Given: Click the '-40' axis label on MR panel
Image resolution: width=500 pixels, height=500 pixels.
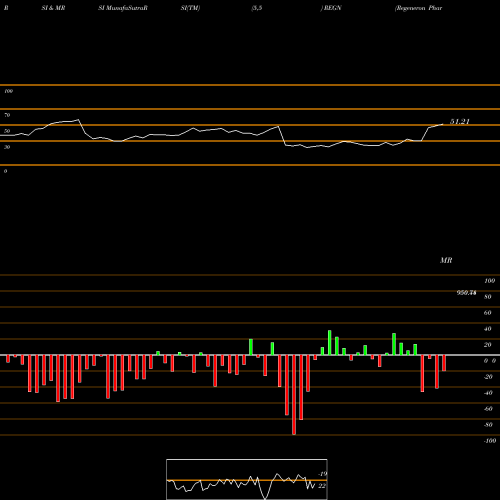Looking at the screenshot, I should tap(488, 393).
